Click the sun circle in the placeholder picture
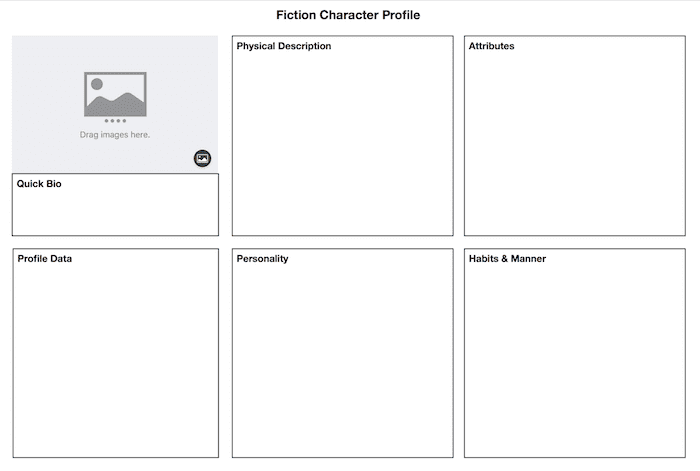700x471 pixels. [x=97, y=84]
